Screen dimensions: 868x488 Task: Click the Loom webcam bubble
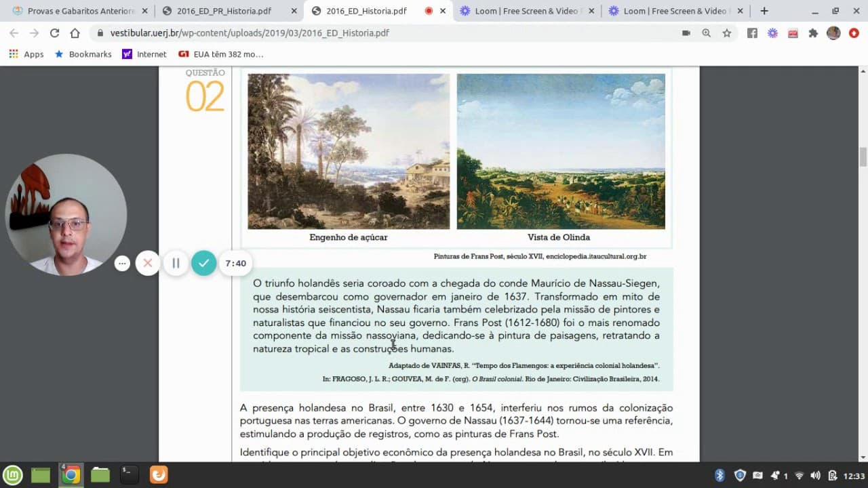point(66,214)
